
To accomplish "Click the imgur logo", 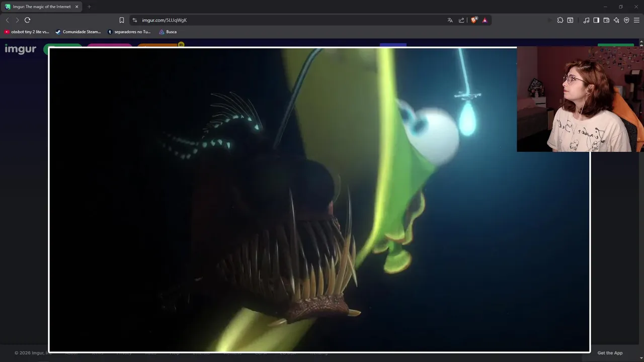I will (21, 49).
